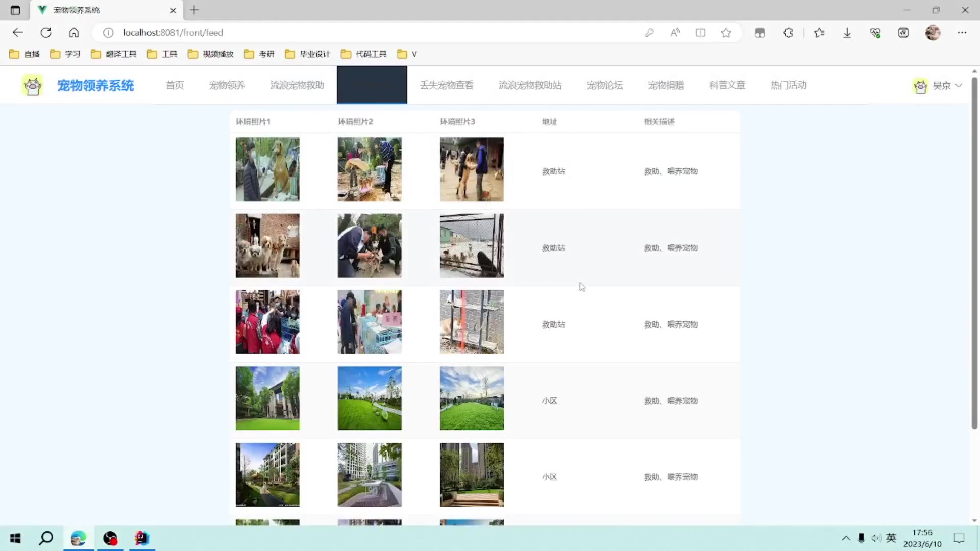Open the 宠物捐赠 menu item

pos(666,85)
